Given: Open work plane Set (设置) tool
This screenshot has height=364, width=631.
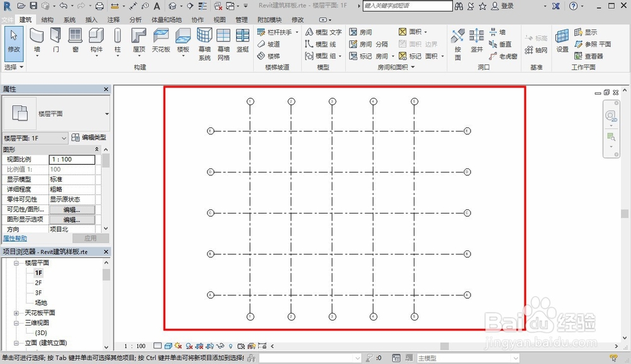Looking at the screenshot, I should [562, 40].
